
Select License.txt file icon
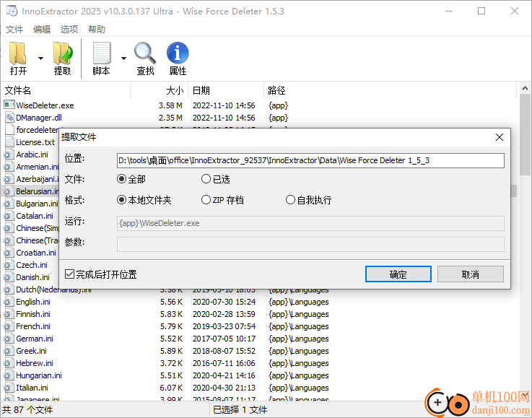click(x=9, y=142)
